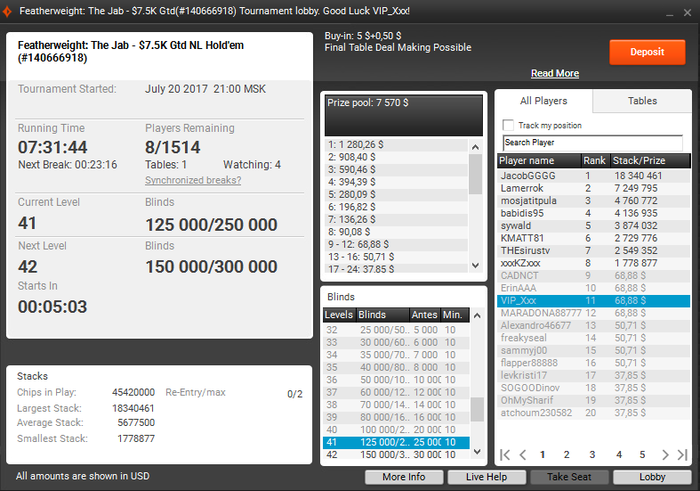Open page 2 of player list
700x491 pixels.
point(567,455)
